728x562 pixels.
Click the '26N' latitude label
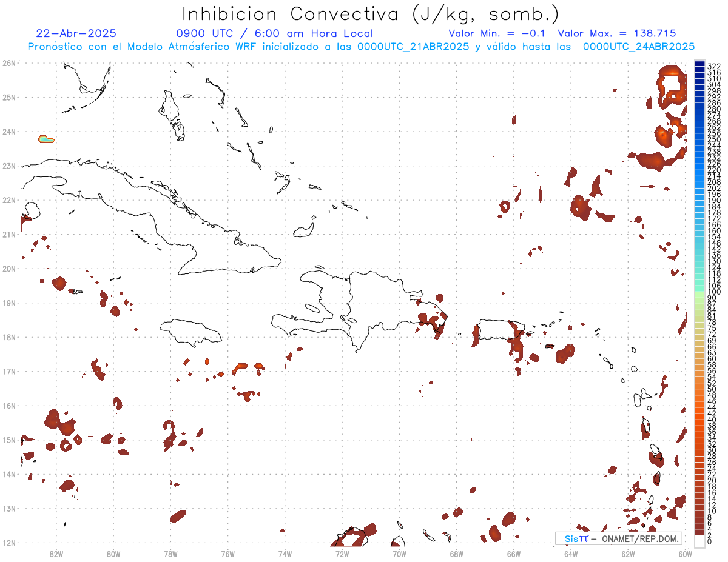9,62
